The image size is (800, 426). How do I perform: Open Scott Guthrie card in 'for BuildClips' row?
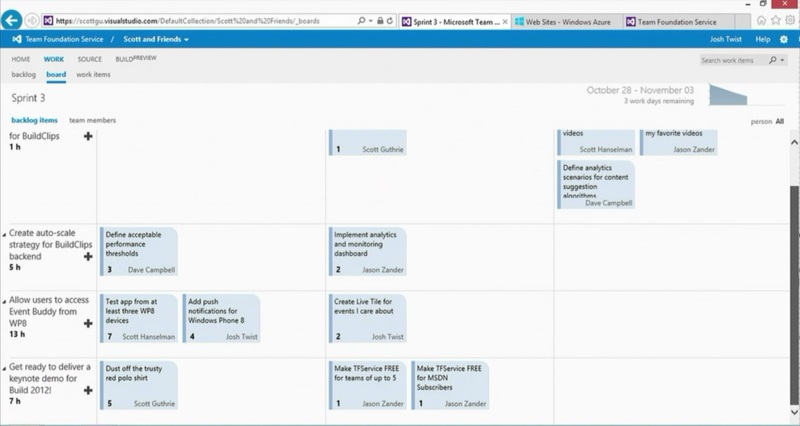(x=367, y=142)
